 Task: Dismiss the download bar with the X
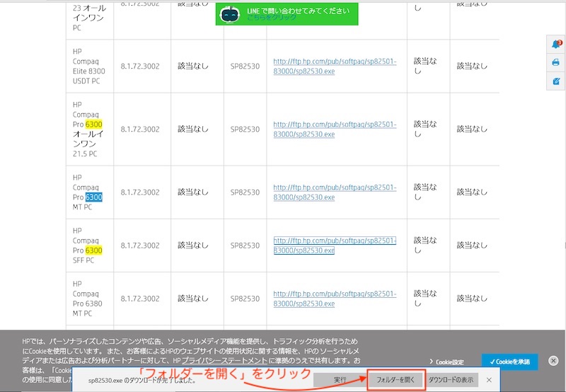tap(489, 380)
